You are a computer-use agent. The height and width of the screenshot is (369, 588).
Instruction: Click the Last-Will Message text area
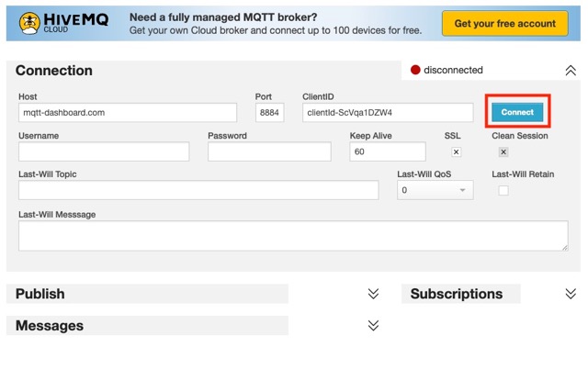click(x=293, y=236)
